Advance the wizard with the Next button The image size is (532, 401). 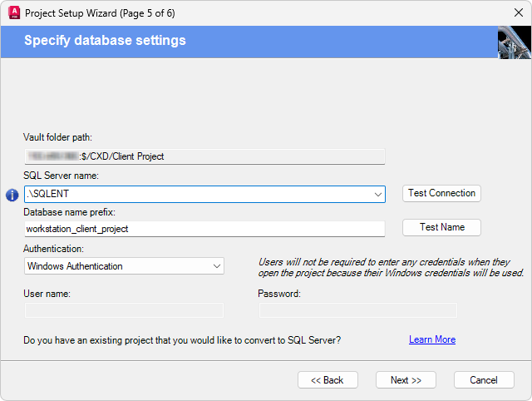(406, 380)
